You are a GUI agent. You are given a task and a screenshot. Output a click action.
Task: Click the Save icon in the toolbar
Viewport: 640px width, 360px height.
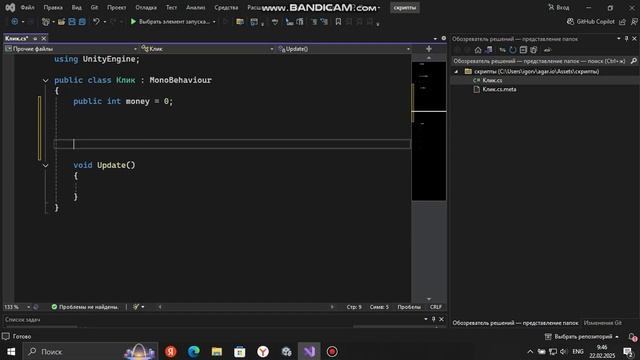click(x=72, y=22)
